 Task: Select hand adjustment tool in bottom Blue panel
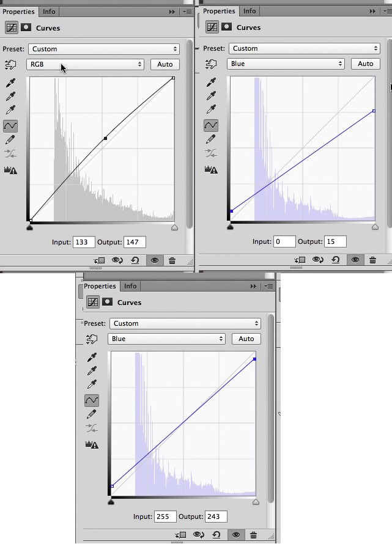pyautogui.click(x=92, y=339)
